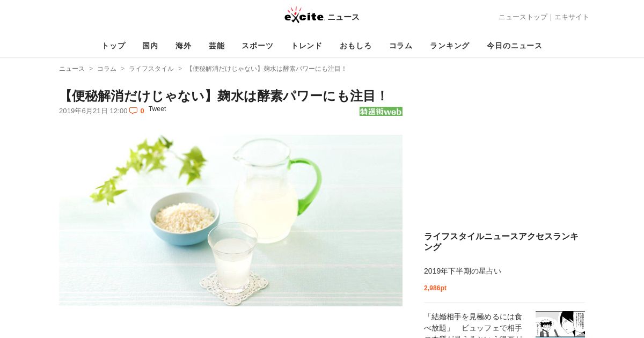This screenshot has height=338, width=644.
Task: Open コラム from the navigation
Action: point(401,46)
